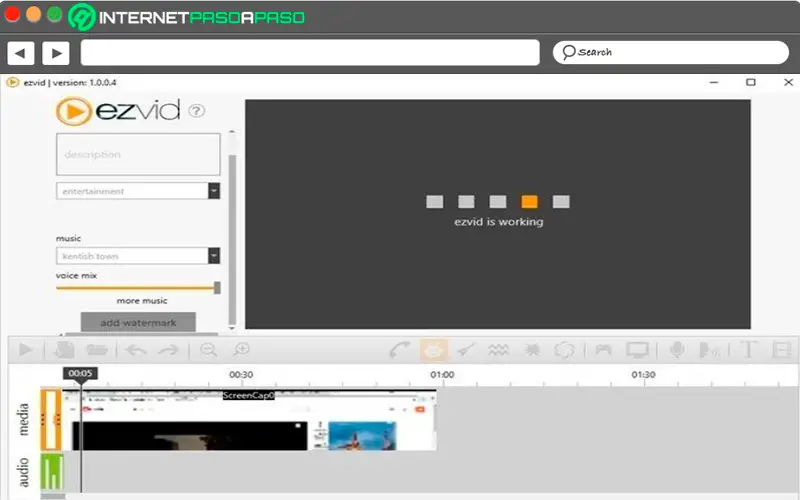Click the green audio track handle
Viewport: 800px width, 500px height.
click(x=52, y=472)
